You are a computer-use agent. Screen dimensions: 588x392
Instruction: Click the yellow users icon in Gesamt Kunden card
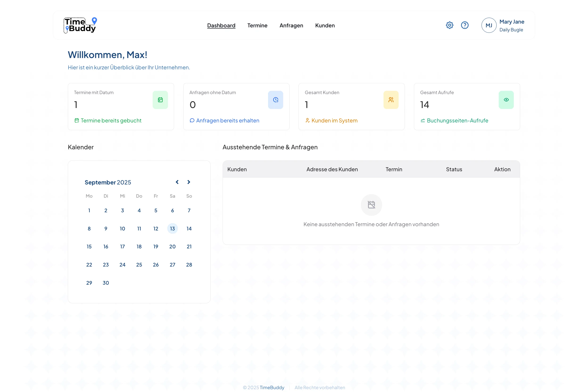point(391,100)
